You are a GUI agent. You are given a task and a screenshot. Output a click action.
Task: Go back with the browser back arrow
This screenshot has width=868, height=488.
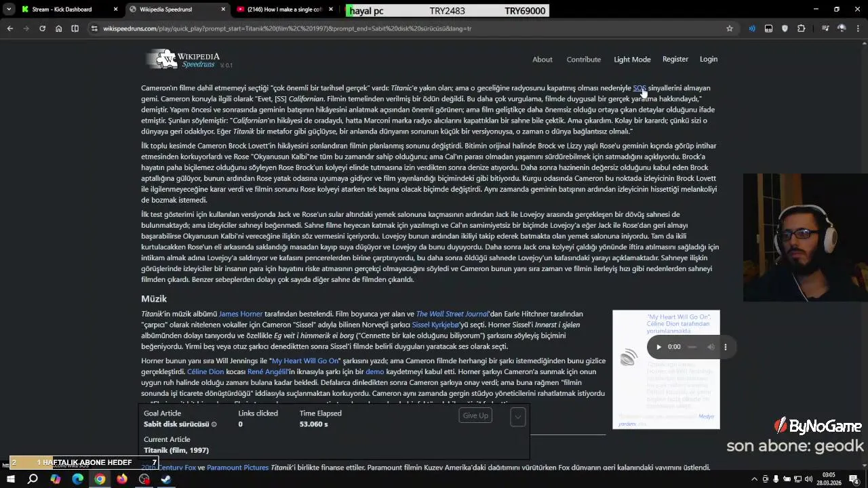pos(9,28)
